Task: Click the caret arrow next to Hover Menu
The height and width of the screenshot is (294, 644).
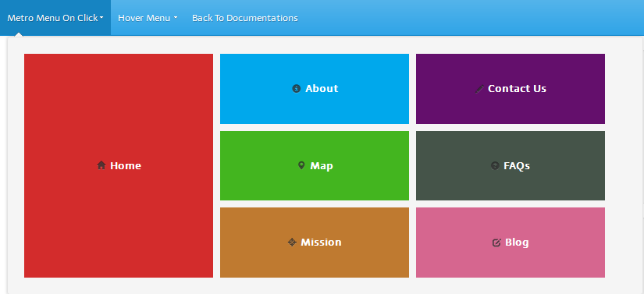Action: click(x=176, y=18)
